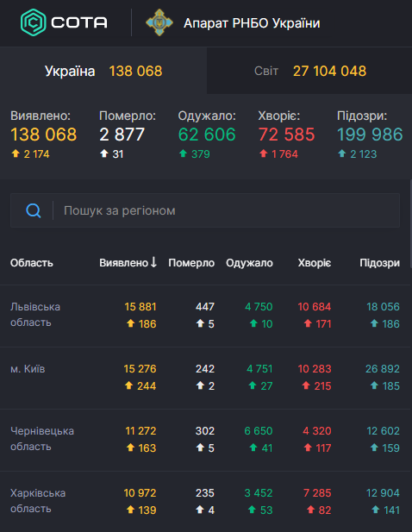Screen dimensions: 412x532
Task: Focus the Пошук за регіоном search field
Action: pyautogui.click(x=205, y=210)
